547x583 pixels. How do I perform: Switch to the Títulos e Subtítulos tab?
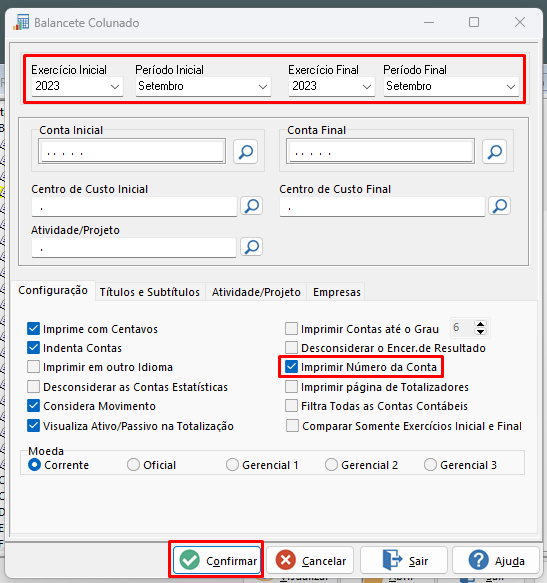[150, 292]
